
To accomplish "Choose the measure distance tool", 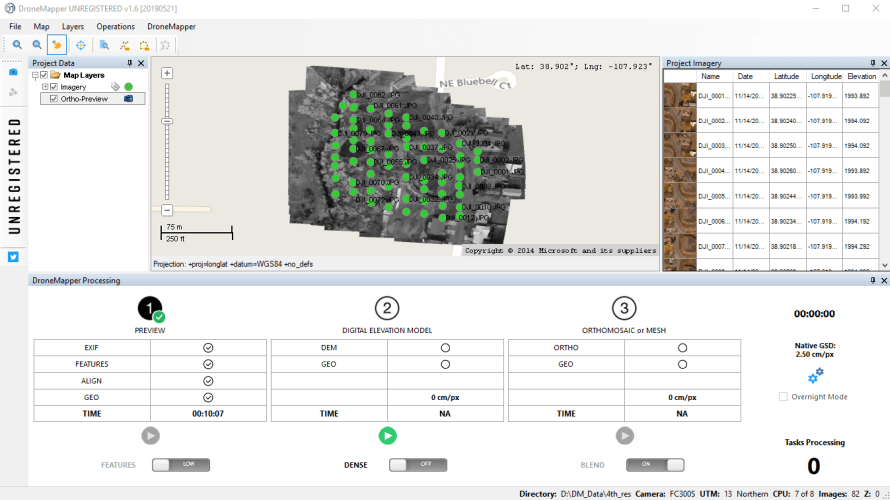I will click(x=124, y=45).
